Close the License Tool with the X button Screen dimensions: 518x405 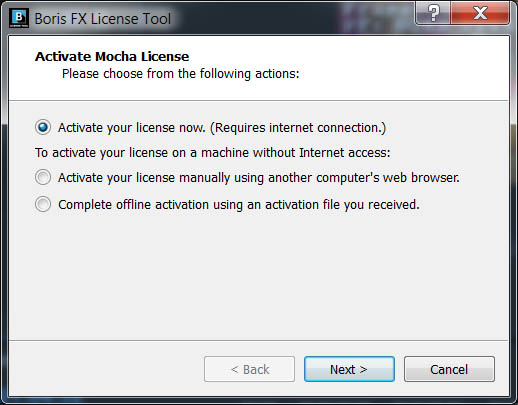(480, 13)
